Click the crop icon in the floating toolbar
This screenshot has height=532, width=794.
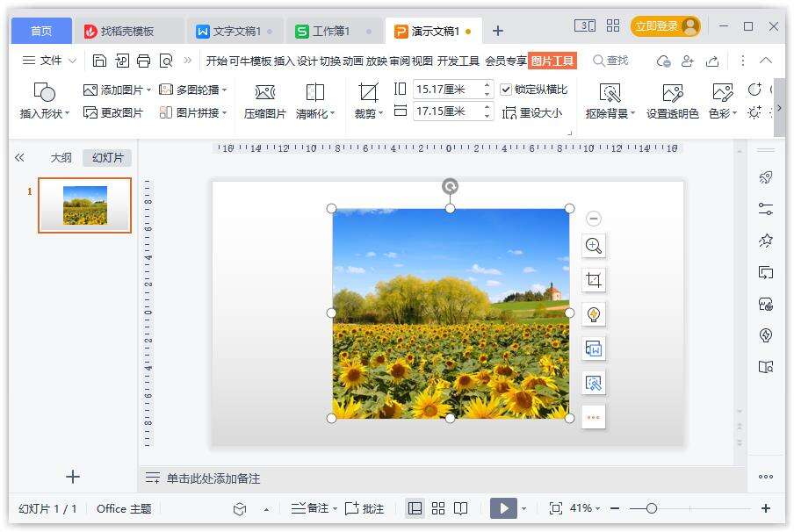tap(593, 279)
